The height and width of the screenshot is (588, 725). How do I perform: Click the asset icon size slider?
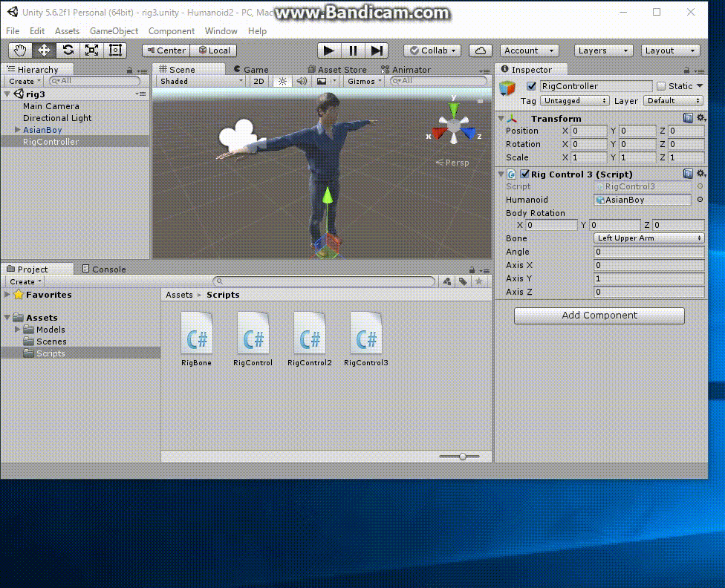pyautogui.click(x=463, y=457)
